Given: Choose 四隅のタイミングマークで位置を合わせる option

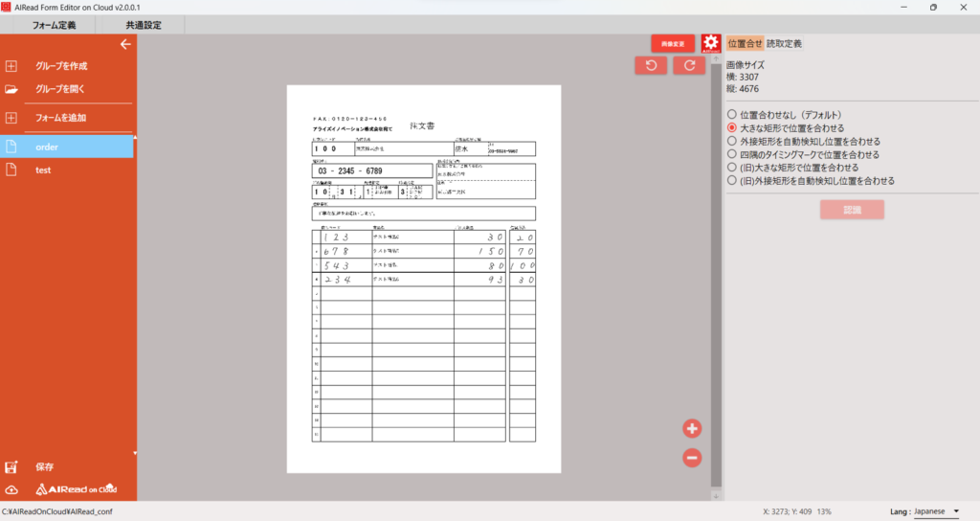Looking at the screenshot, I should pos(732,154).
